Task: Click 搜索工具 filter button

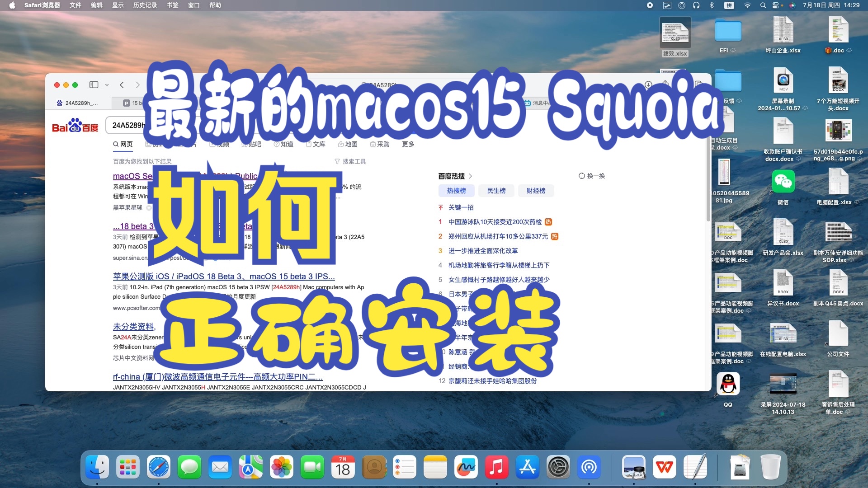Action: [350, 161]
